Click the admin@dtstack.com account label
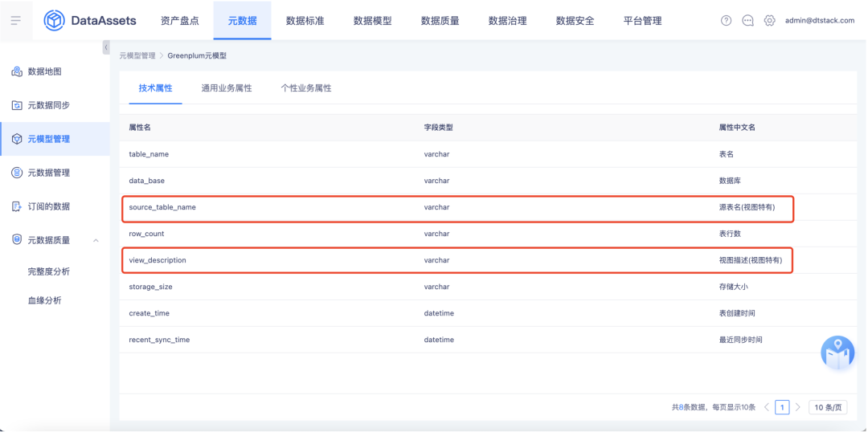 [820, 20]
